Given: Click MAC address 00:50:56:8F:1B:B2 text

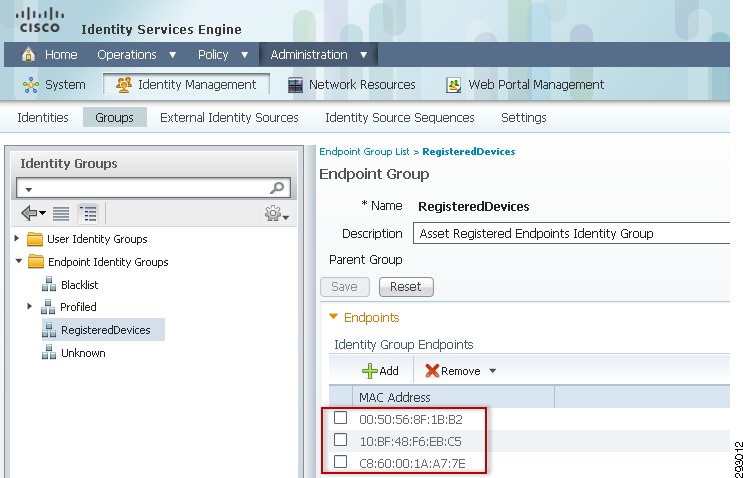Looking at the screenshot, I should pyautogui.click(x=411, y=419).
